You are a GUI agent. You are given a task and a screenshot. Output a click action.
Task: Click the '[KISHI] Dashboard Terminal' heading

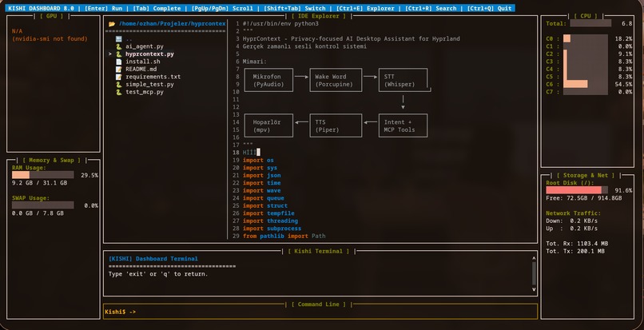pyautogui.click(x=153, y=259)
